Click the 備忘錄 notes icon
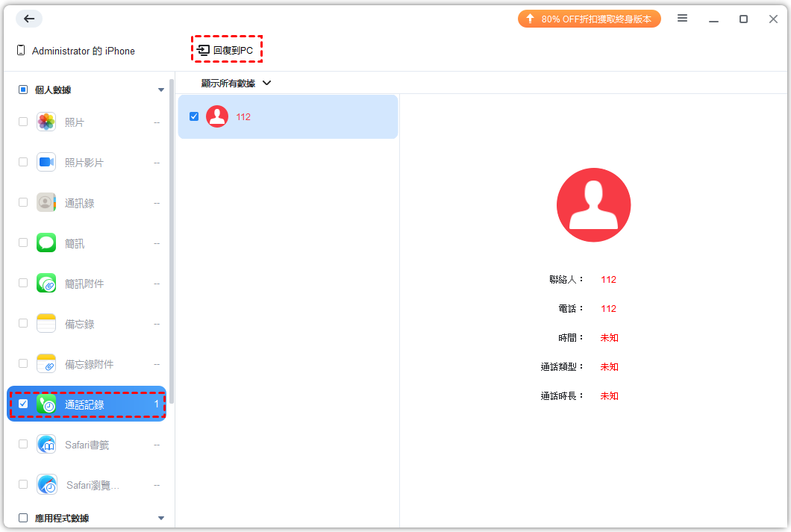This screenshot has height=532, width=791. pyautogui.click(x=46, y=323)
